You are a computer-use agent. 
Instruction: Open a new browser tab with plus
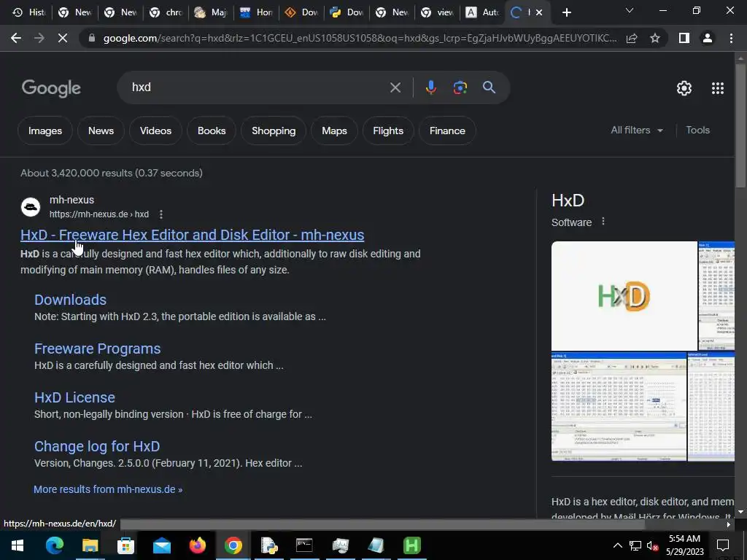click(x=566, y=12)
